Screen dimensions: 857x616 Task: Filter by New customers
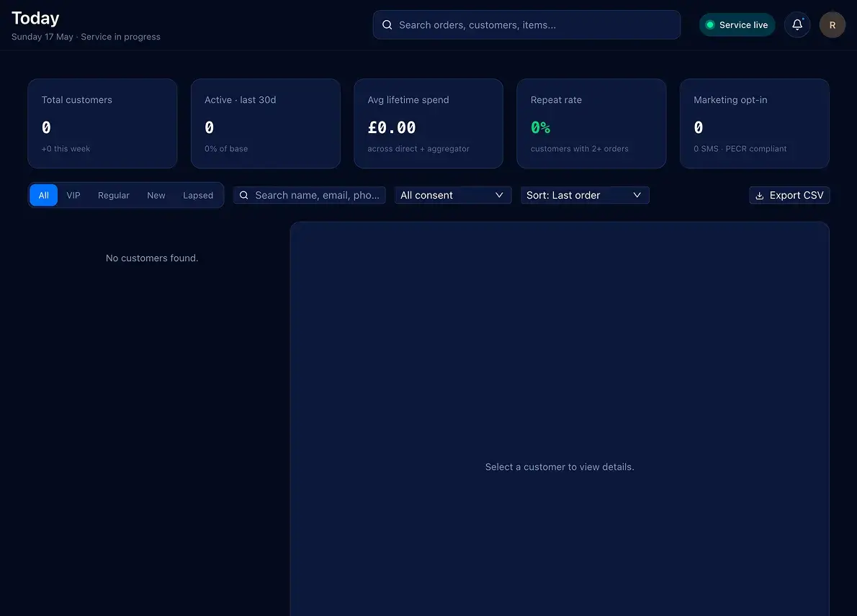[x=156, y=195]
